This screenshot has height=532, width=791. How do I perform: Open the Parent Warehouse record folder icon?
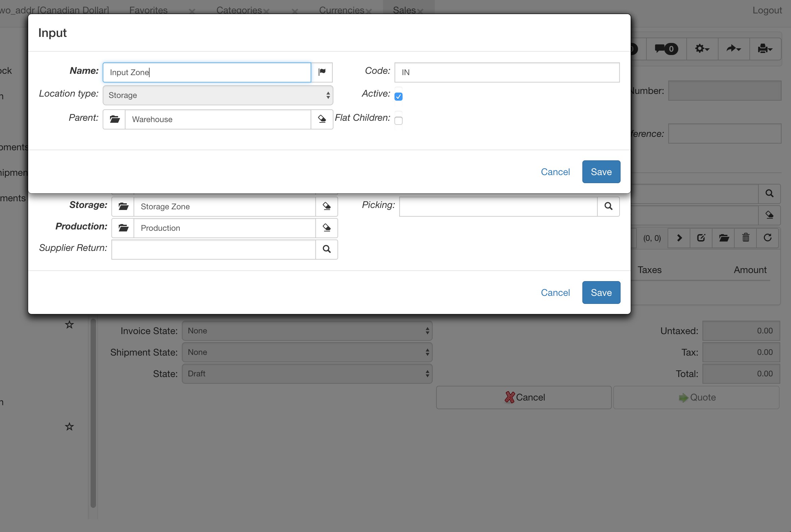[x=114, y=119]
